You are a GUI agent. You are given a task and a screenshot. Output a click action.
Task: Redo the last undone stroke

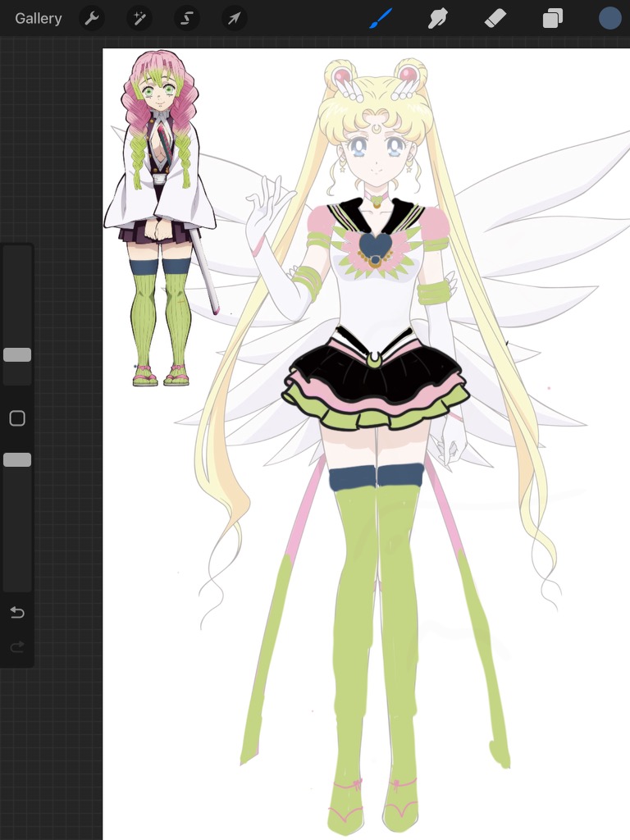(x=17, y=647)
